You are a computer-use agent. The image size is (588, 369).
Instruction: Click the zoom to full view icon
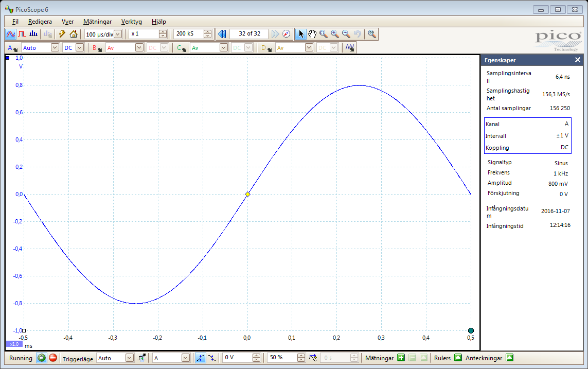371,34
